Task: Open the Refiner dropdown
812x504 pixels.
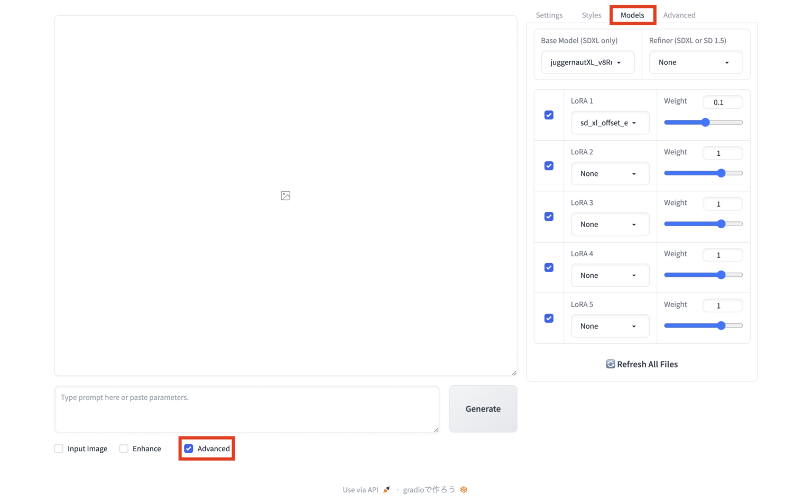Action: (696, 62)
